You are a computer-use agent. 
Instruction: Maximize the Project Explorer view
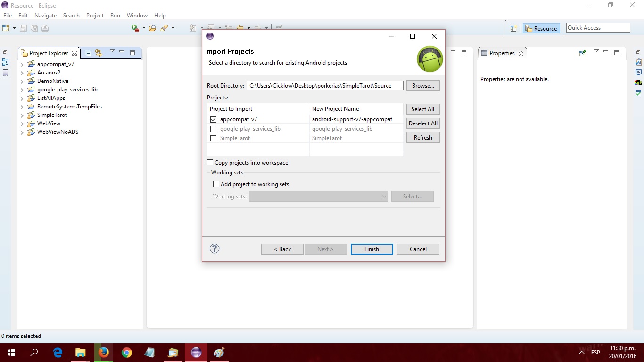pos(132,53)
